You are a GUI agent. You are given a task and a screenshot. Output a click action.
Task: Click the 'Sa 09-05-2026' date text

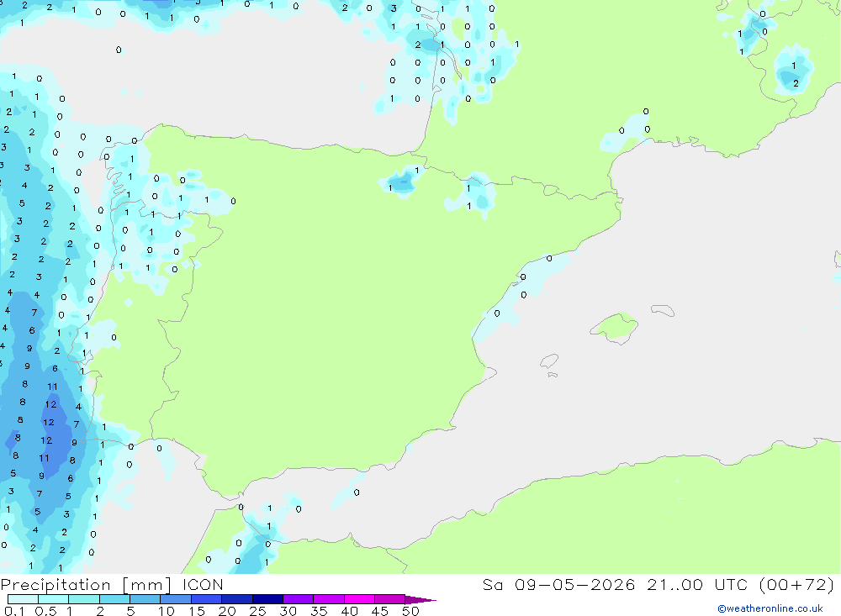point(559,585)
